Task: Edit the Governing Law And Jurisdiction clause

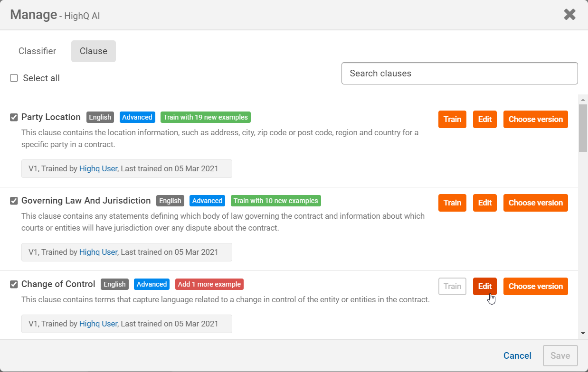Action: coord(484,203)
